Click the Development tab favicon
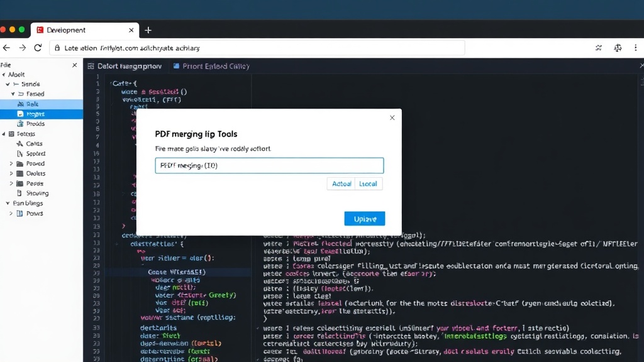 coord(40,30)
